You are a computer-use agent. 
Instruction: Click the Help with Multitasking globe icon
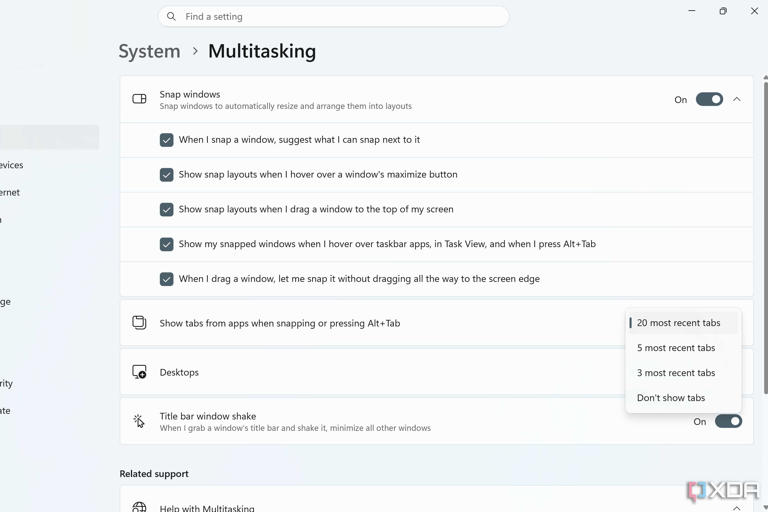click(x=139, y=507)
